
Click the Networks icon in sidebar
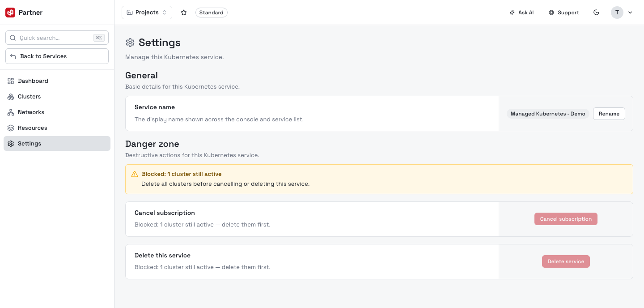pos(11,112)
